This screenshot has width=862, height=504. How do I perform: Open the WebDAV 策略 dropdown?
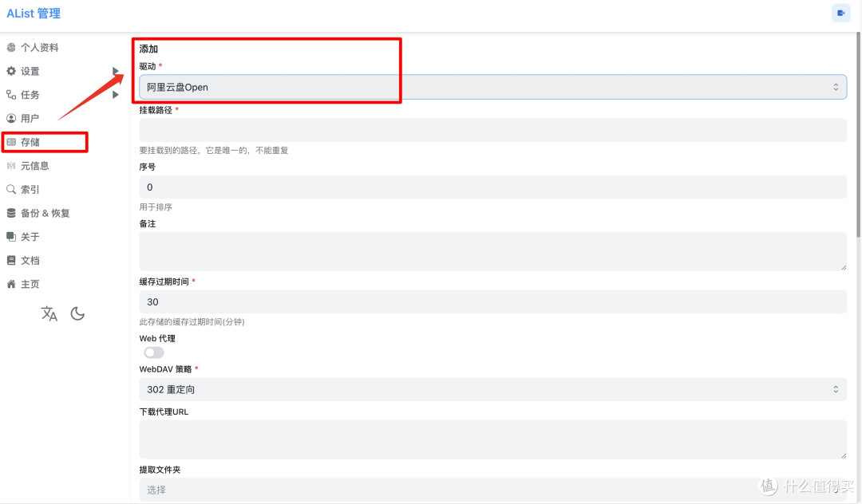pos(492,389)
